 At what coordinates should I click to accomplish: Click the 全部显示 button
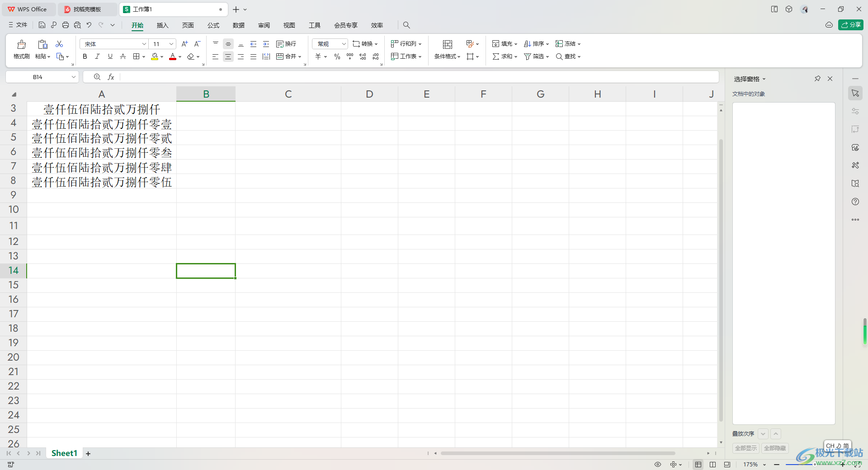point(745,448)
